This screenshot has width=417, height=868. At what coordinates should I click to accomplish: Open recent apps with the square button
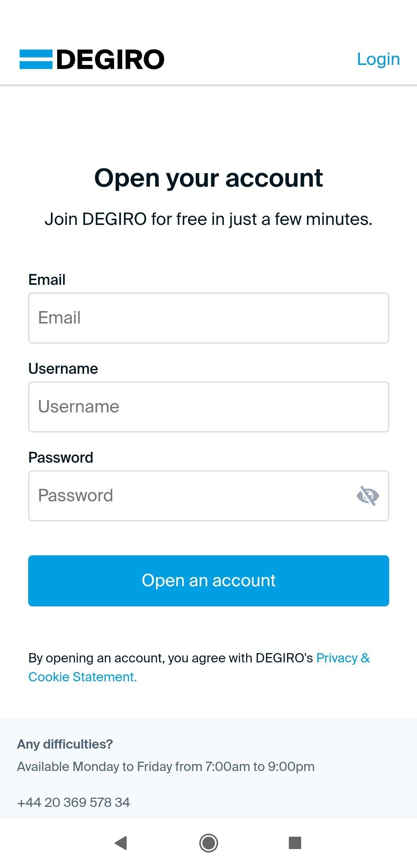[x=295, y=842]
